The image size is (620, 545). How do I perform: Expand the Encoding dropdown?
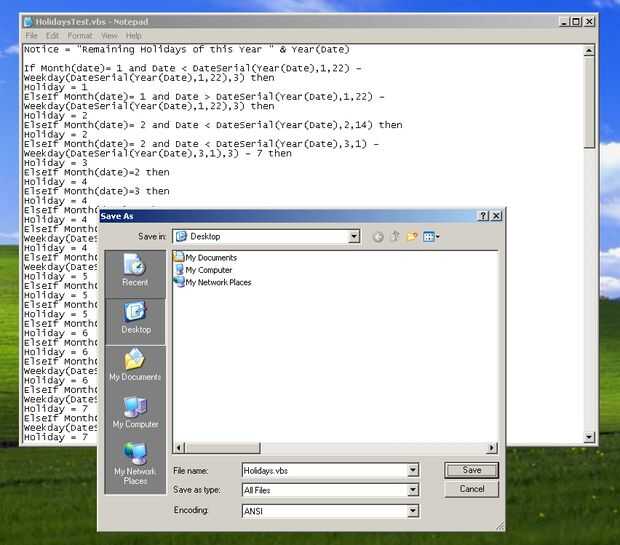[412, 511]
